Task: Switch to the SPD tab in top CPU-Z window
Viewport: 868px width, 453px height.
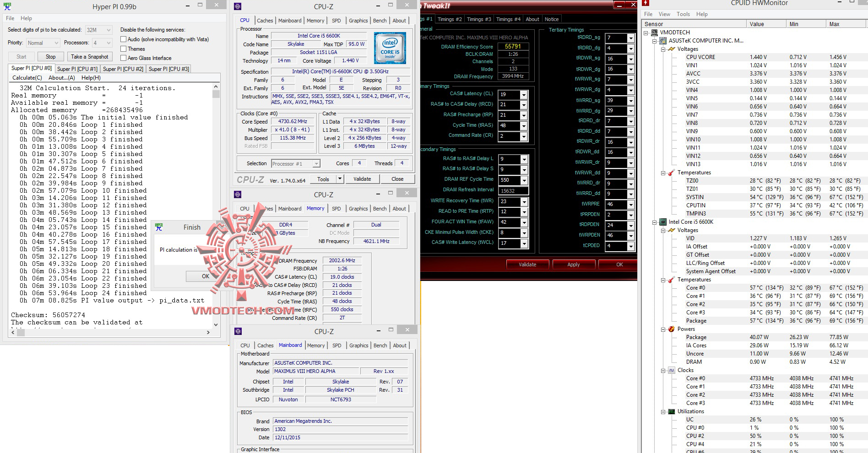Action: coord(336,21)
